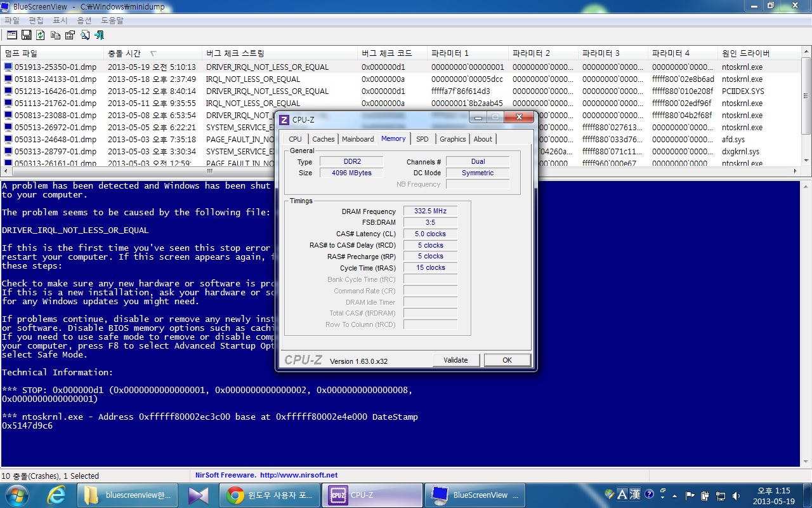Sort by the 버그 체크 스트링 column header
812x508 pixels.
(x=280, y=53)
